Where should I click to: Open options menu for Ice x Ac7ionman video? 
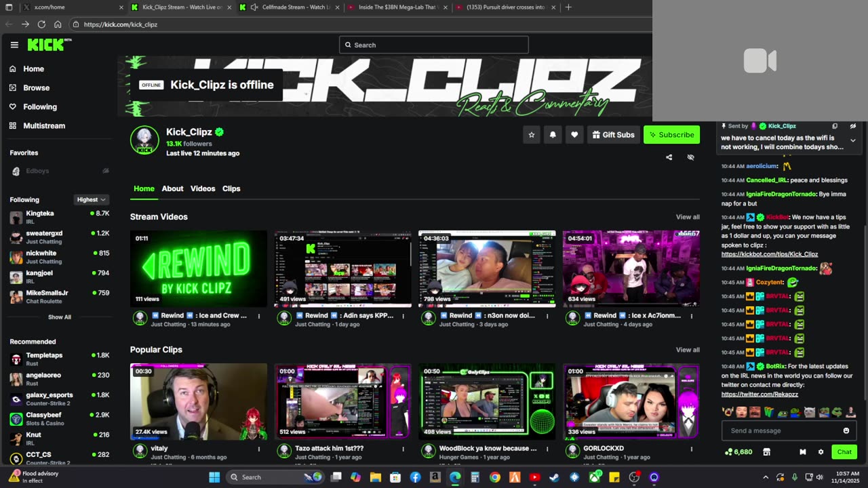pyautogui.click(x=692, y=316)
